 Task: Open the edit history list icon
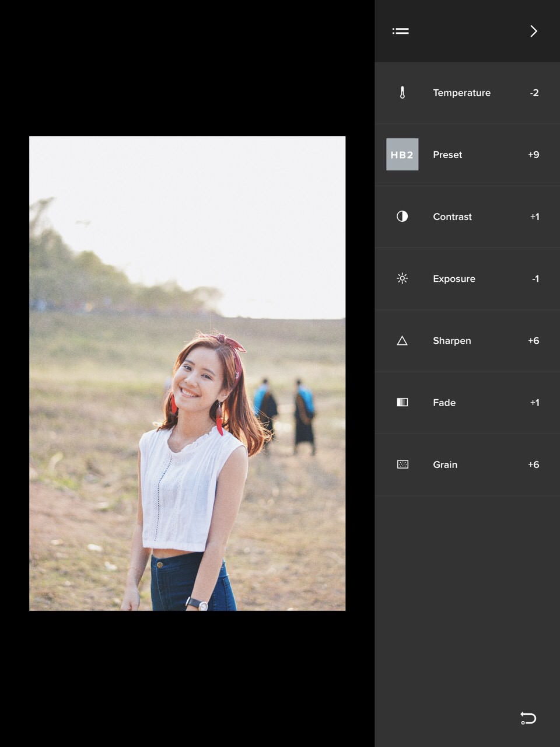tap(400, 31)
